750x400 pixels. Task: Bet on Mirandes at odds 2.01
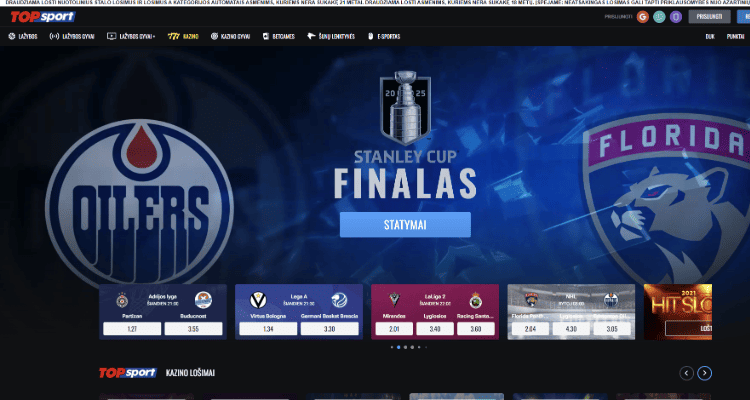click(394, 329)
